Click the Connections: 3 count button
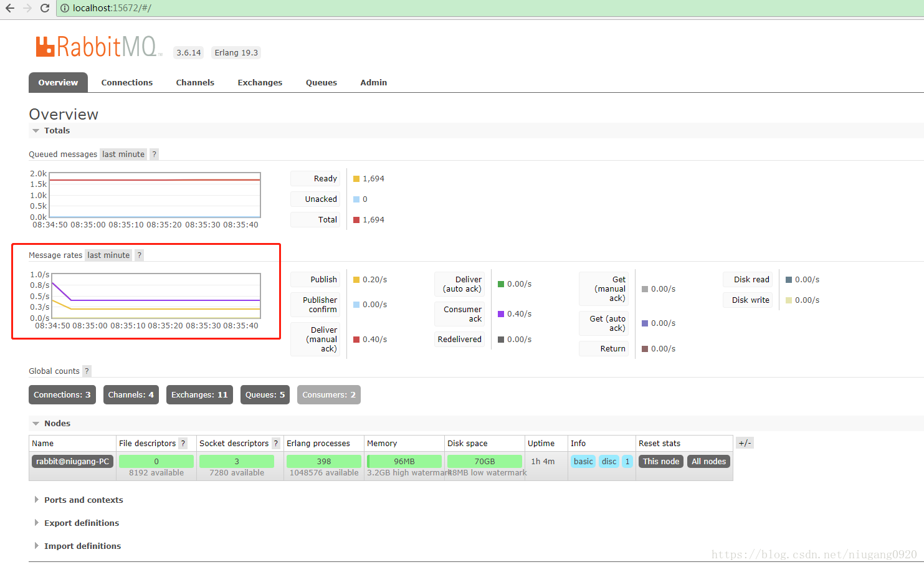Viewport: 924px width, 567px height. (x=62, y=395)
